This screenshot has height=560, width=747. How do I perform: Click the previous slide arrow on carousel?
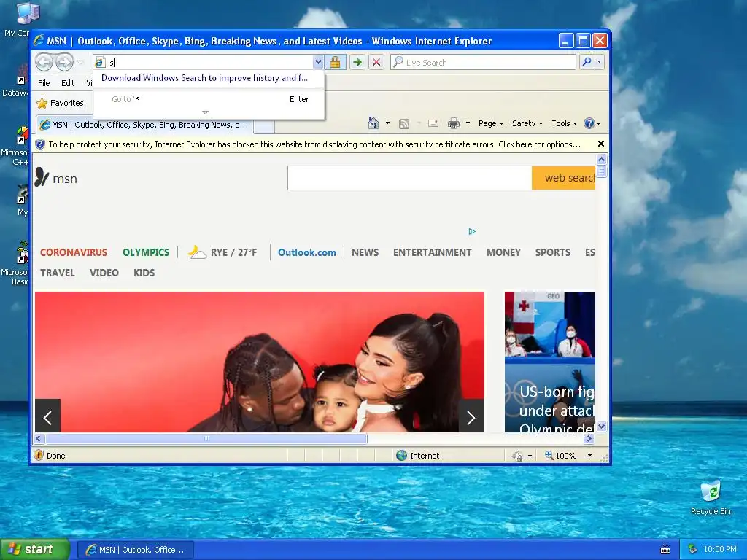pos(47,416)
